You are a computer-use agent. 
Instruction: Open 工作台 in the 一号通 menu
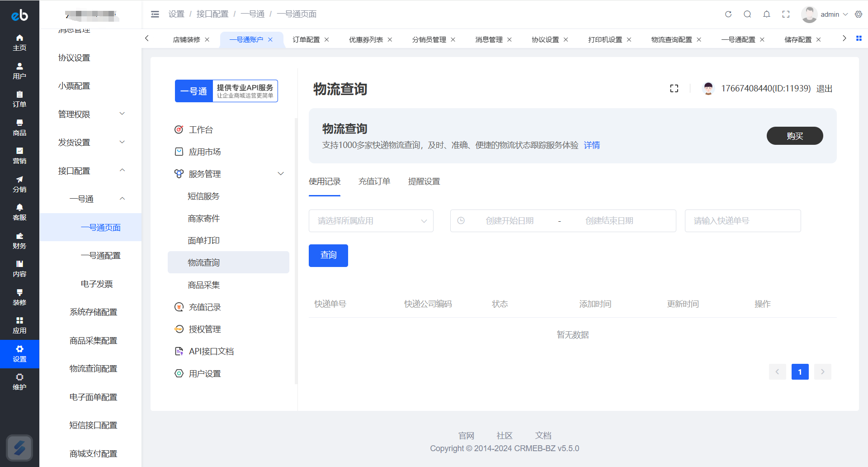coord(229,130)
